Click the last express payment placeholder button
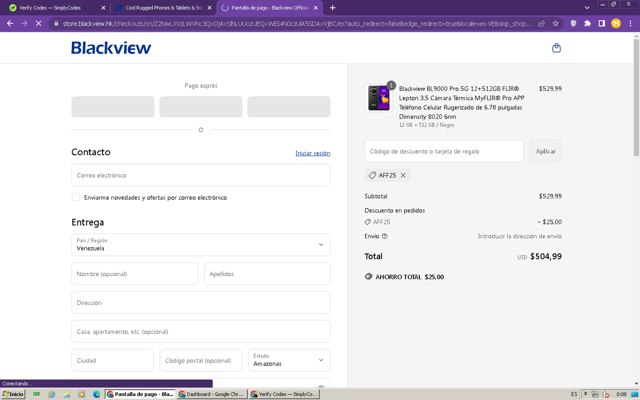 (289, 107)
